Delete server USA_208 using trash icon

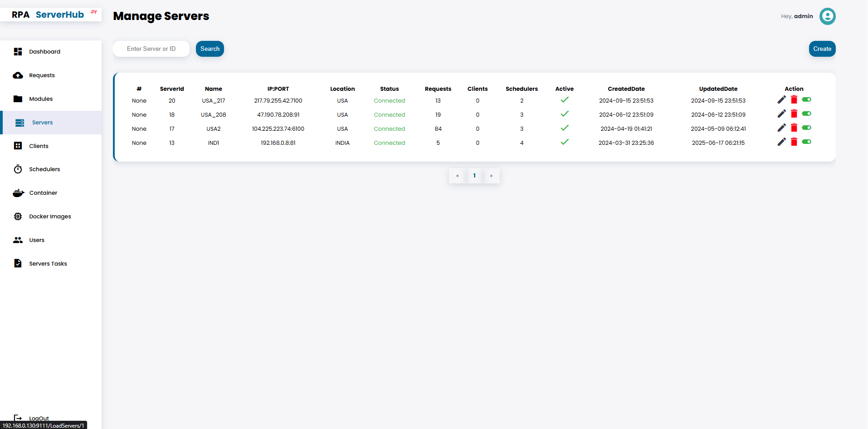(x=794, y=114)
